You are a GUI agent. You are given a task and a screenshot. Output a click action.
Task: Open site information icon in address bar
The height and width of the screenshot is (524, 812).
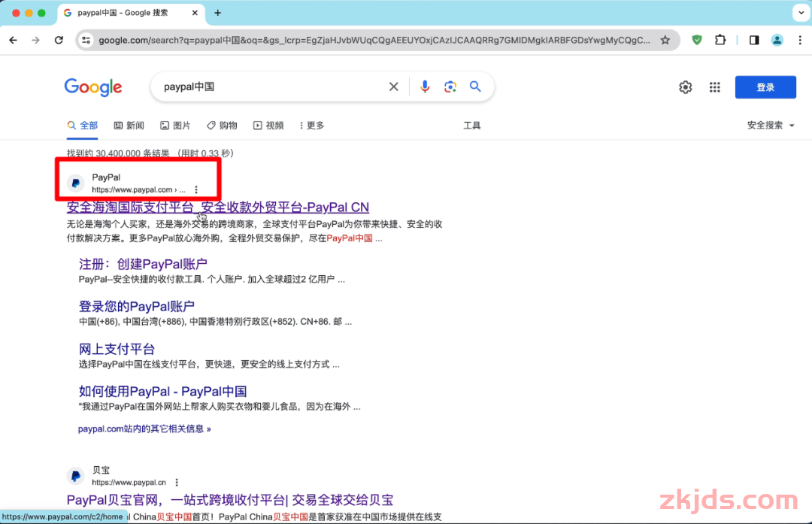[x=86, y=40]
